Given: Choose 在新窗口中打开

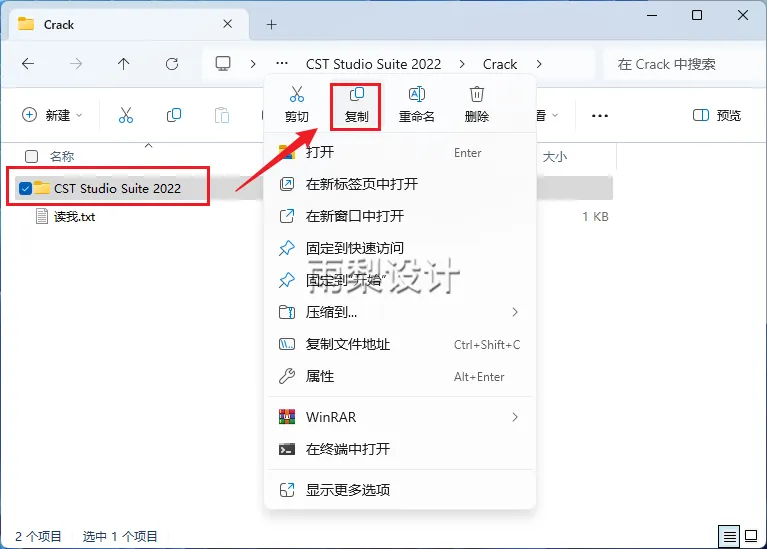Looking at the screenshot, I should [399, 216].
